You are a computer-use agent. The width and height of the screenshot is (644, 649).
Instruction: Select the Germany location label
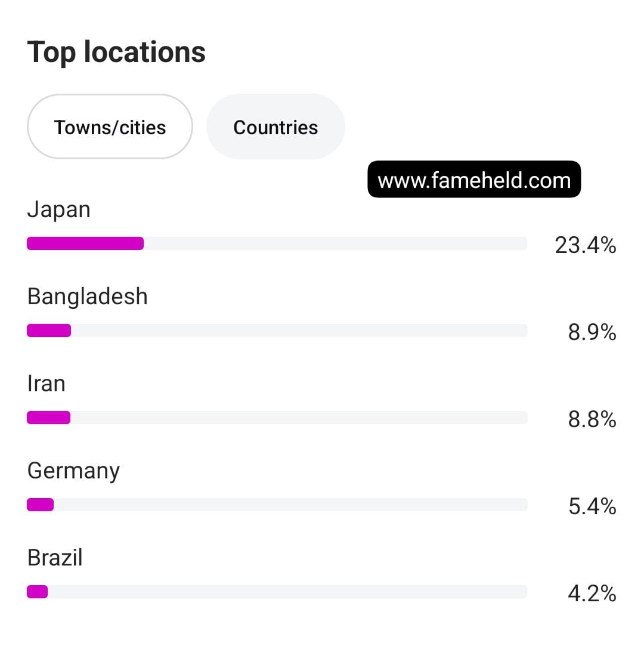[x=74, y=471]
